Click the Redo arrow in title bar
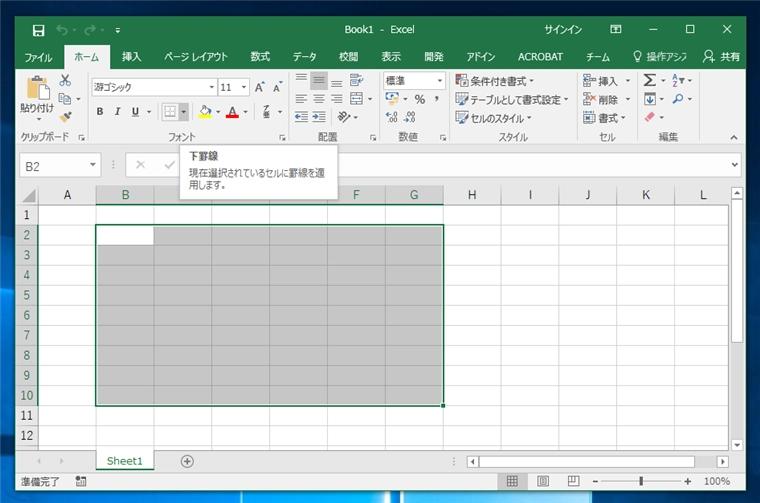760x503 pixels. (x=90, y=31)
